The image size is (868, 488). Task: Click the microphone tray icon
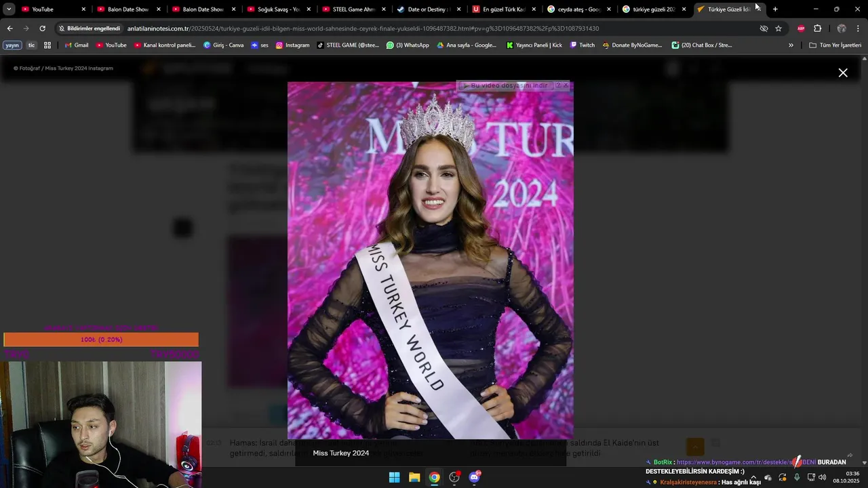click(x=797, y=477)
